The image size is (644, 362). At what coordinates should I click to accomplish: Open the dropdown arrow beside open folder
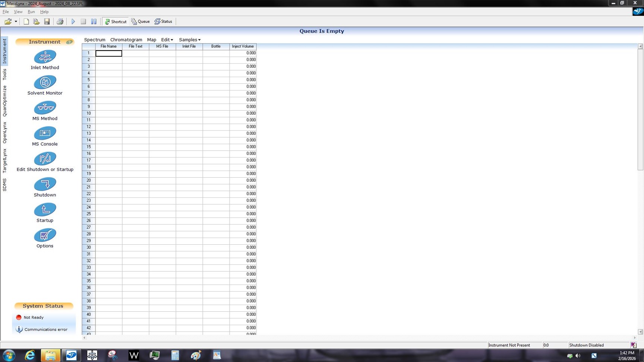16,22
